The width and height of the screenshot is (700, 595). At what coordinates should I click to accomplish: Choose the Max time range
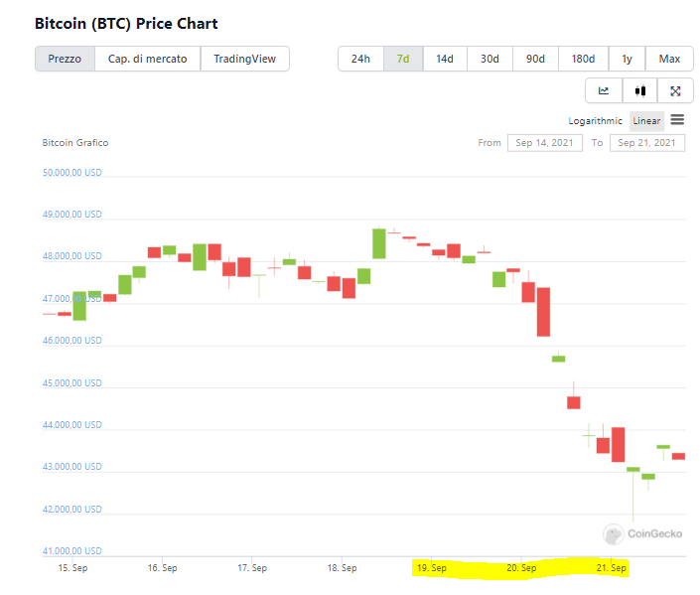coord(669,59)
